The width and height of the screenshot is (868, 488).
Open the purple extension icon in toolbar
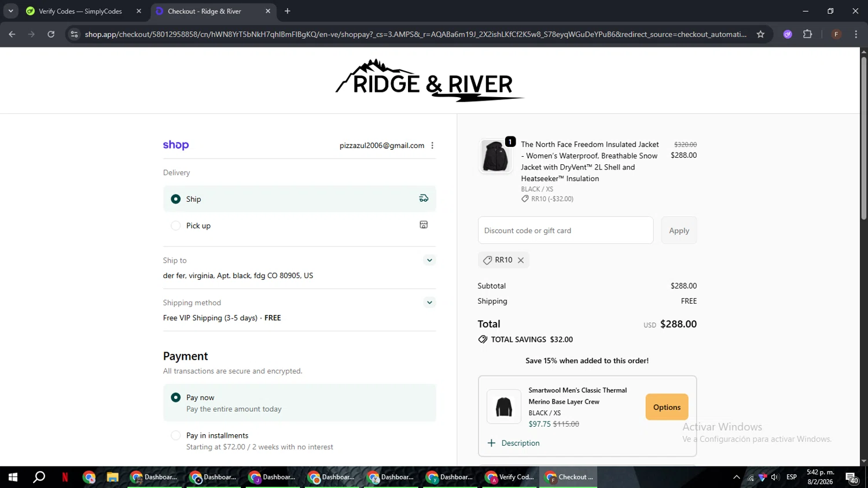coord(788,34)
